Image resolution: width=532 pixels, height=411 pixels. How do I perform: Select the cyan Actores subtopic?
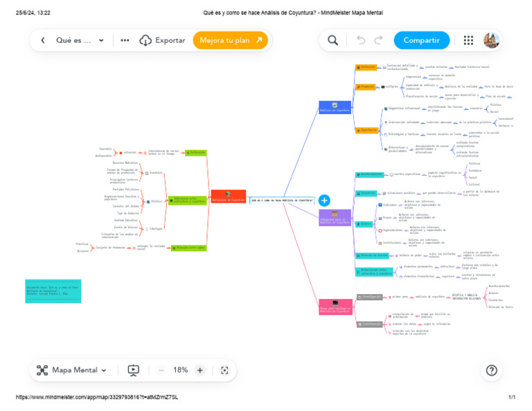364,224
